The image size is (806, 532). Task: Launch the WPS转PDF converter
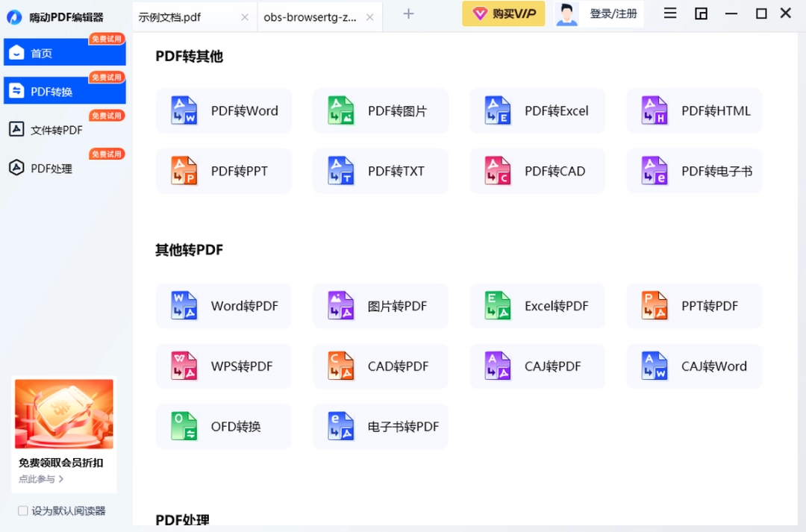pos(223,366)
